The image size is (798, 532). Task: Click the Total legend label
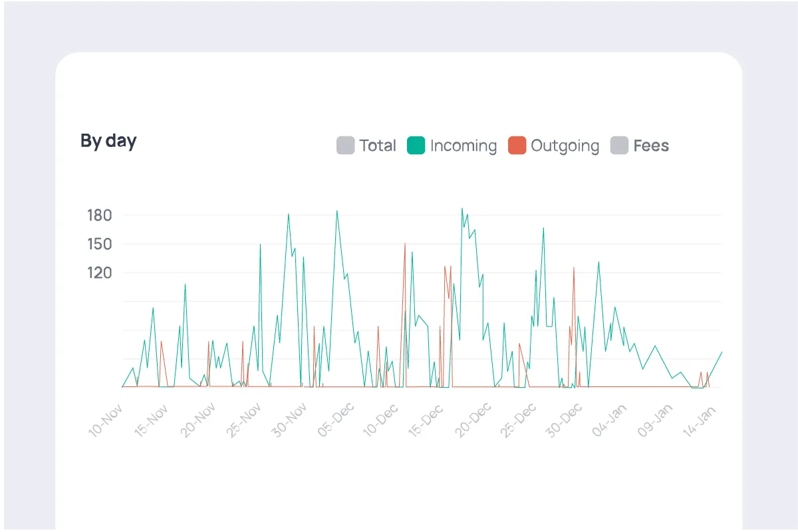[378, 146]
